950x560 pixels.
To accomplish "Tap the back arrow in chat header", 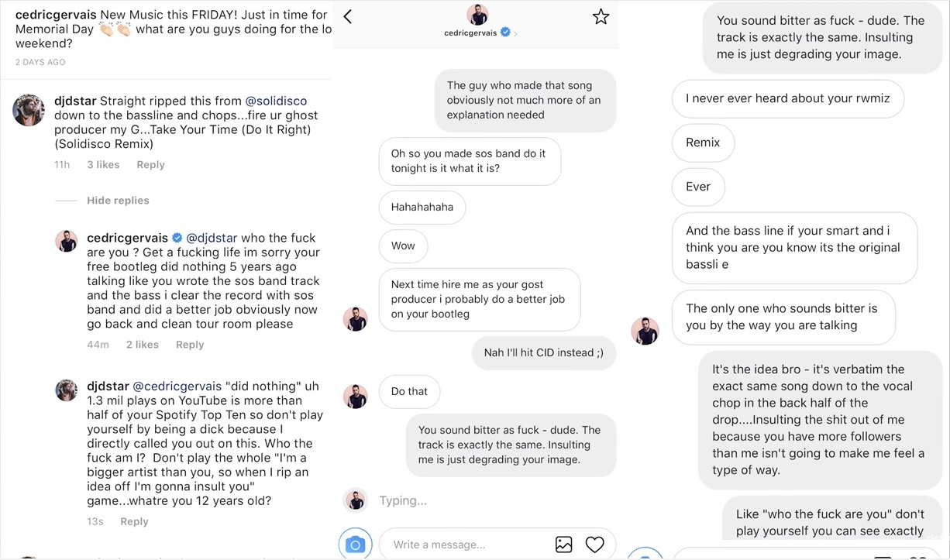I will coord(348,17).
